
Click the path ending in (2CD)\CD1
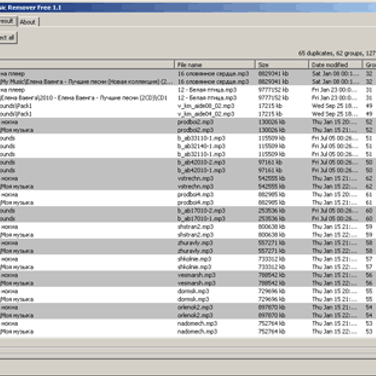click(x=84, y=98)
